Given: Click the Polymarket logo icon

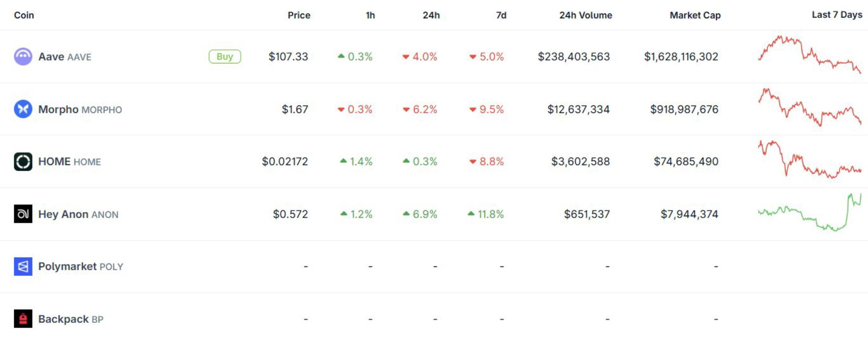Looking at the screenshot, I should [x=23, y=266].
